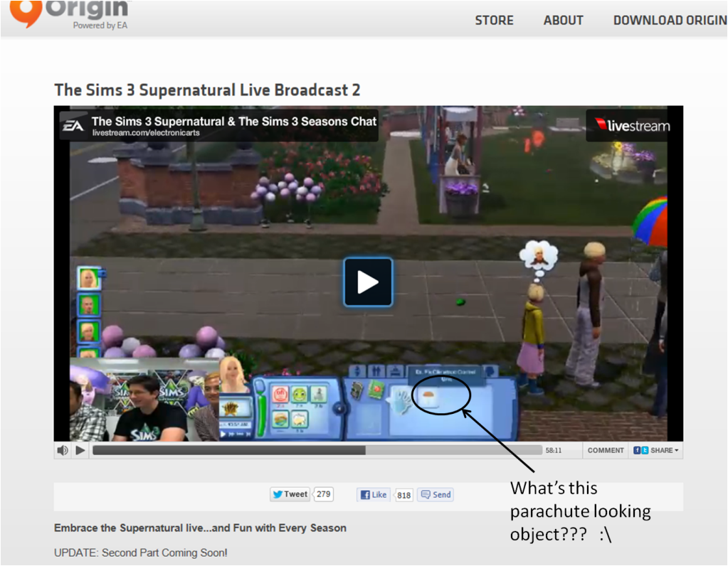Click the 58:11 video time display
The height and width of the screenshot is (566, 728).
[554, 450]
